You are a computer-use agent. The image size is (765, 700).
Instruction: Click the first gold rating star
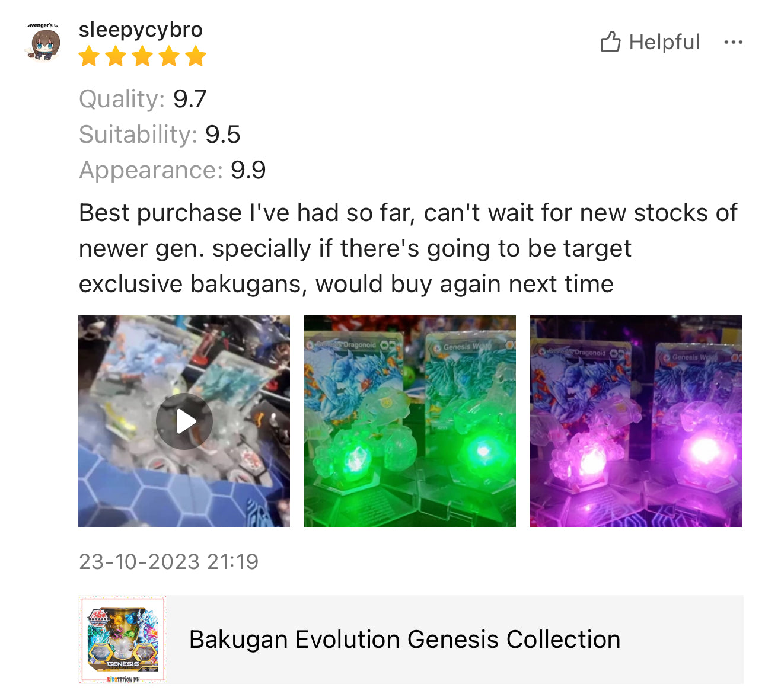click(x=89, y=57)
